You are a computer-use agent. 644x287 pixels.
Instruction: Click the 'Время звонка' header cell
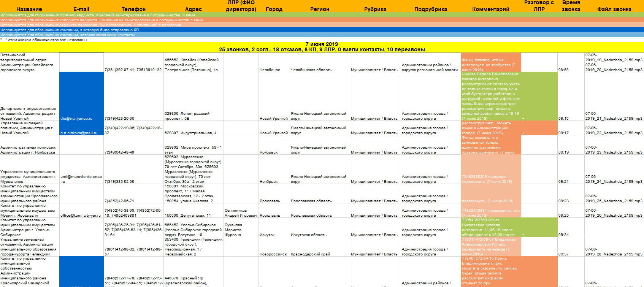(571, 6)
